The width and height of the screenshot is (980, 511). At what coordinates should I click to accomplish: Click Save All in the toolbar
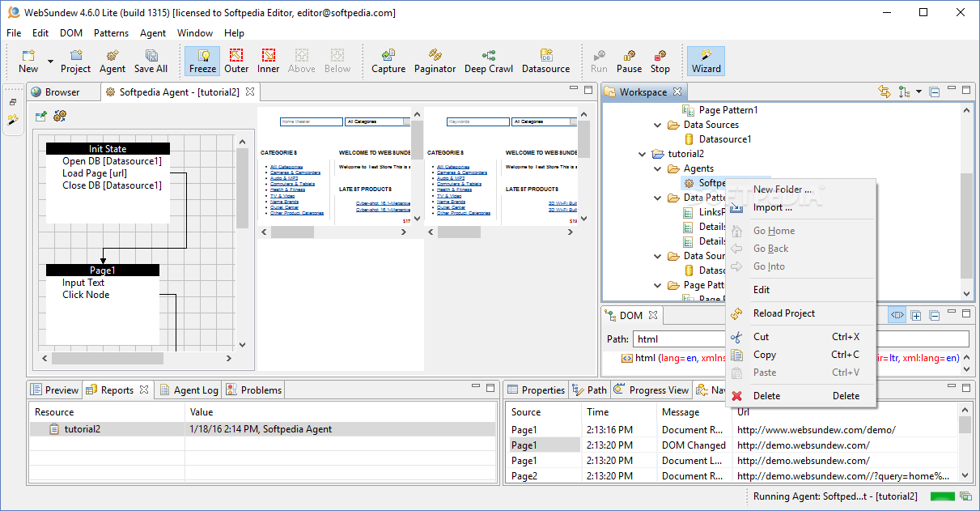(x=151, y=62)
